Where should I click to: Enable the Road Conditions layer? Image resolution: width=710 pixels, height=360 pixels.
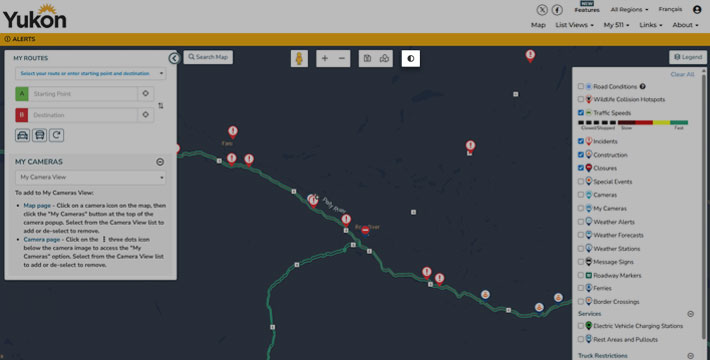coord(580,86)
